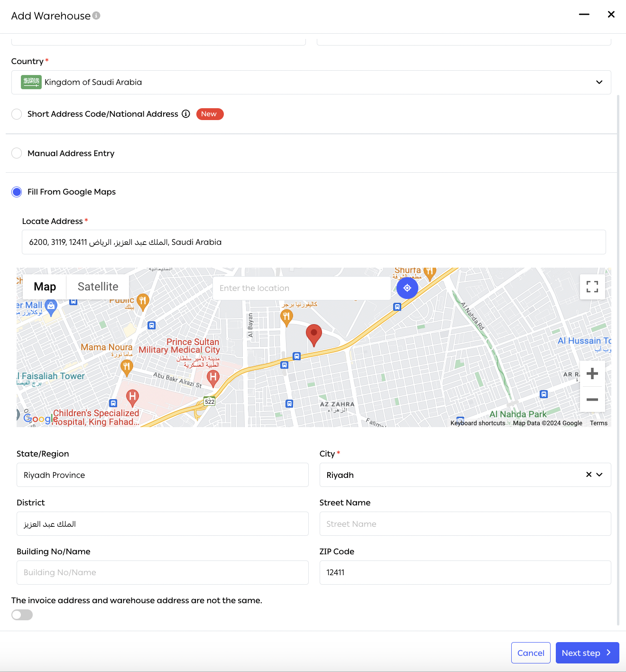
Task: Click the dialog vertical scrollbar
Action: click(618, 361)
